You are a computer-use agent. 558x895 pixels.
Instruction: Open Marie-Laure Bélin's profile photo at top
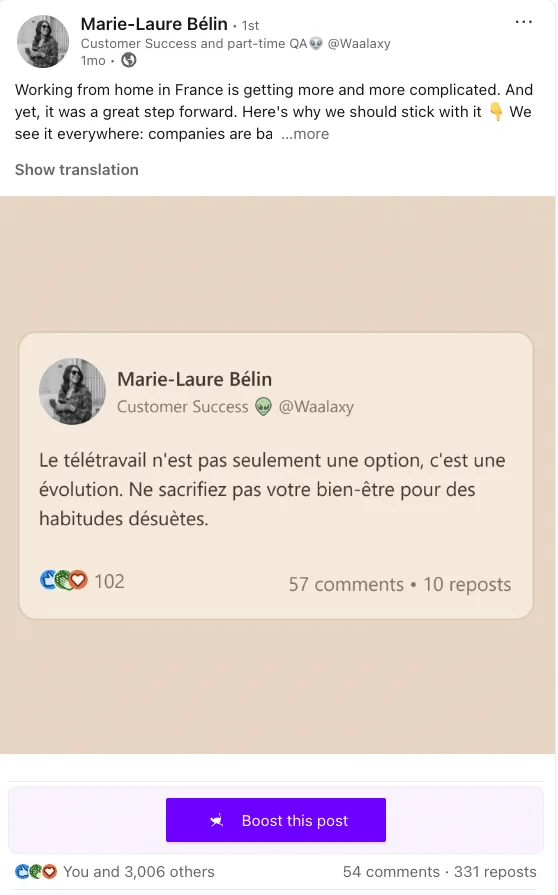point(43,42)
